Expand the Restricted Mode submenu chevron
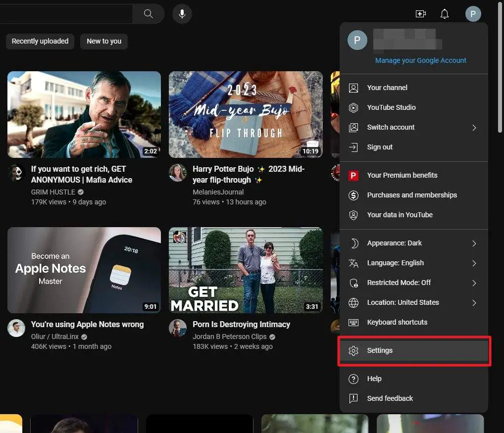Screen dimensions: 504x433 (x=474, y=283)
